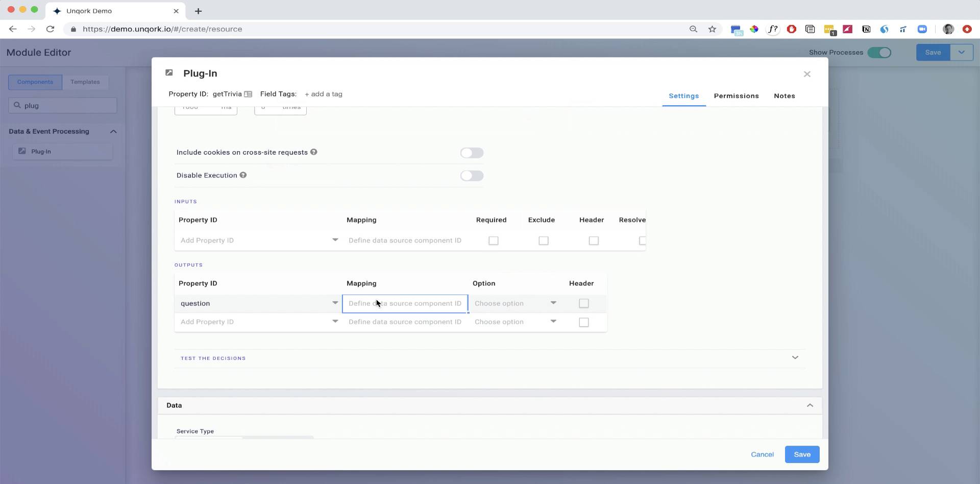Click the Plug-In icon in the modal header
980x484 pixels.
(x=169, y=72)
